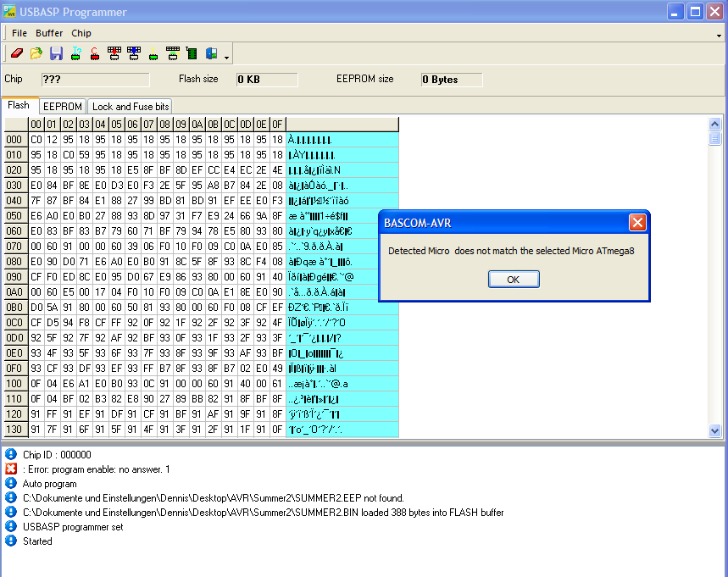Click the red C erase chip icon

click(x=95, y=53)
